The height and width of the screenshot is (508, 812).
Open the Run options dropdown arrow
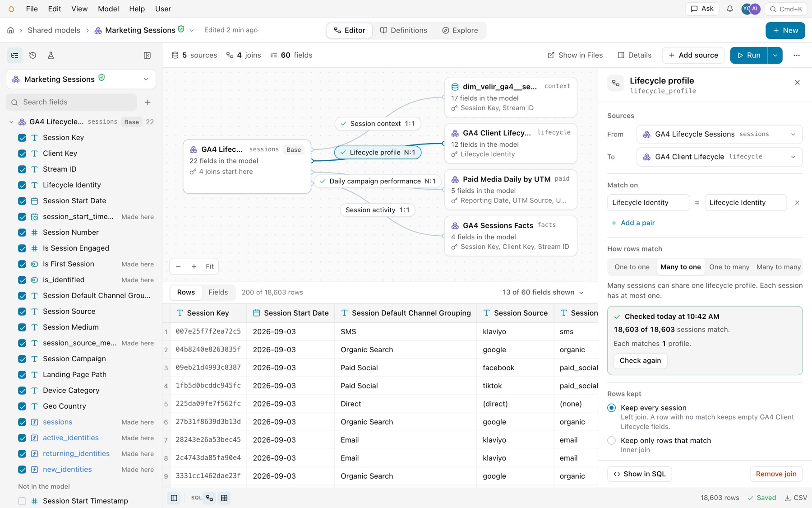pyautogui.click(x=775, y=55)
